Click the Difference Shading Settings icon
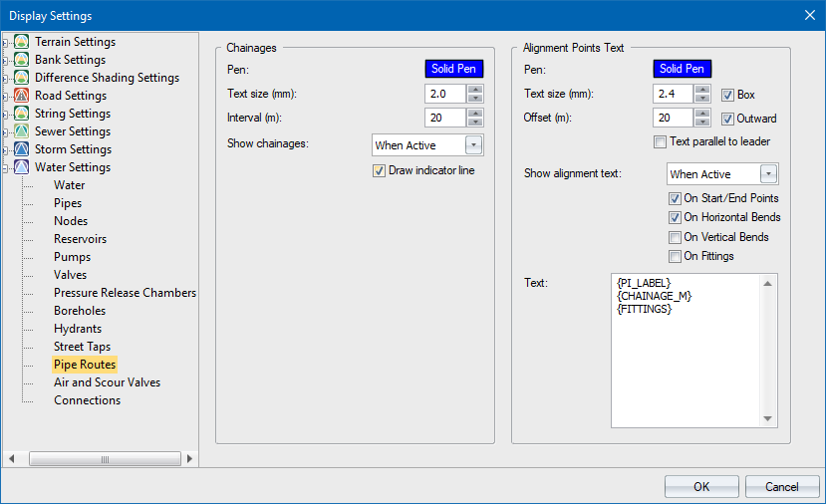The image size is (826, 504). [22, 78]
